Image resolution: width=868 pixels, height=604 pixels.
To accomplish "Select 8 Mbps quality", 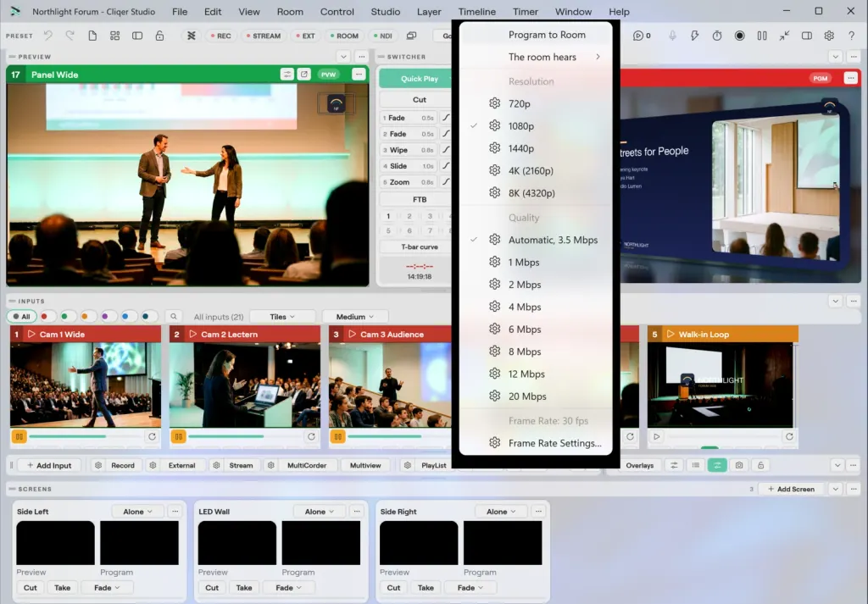I will [x=536, y=352].
